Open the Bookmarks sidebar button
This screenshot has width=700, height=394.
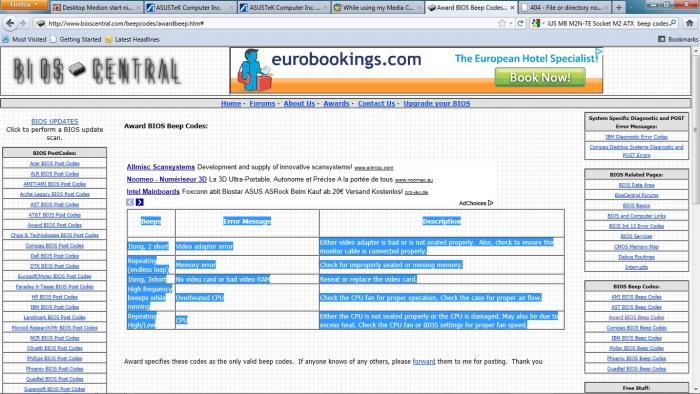pos(678,39)
